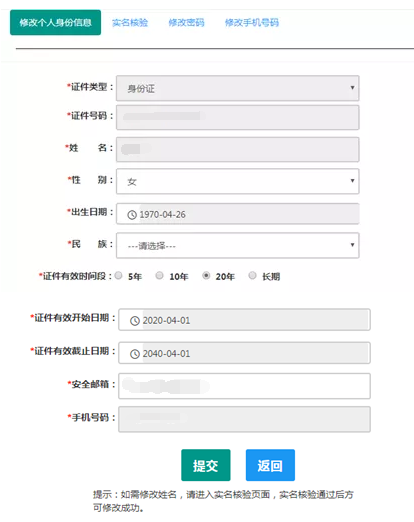Click the blue 返回 button
414x522 pixels.
coord(270,465)
